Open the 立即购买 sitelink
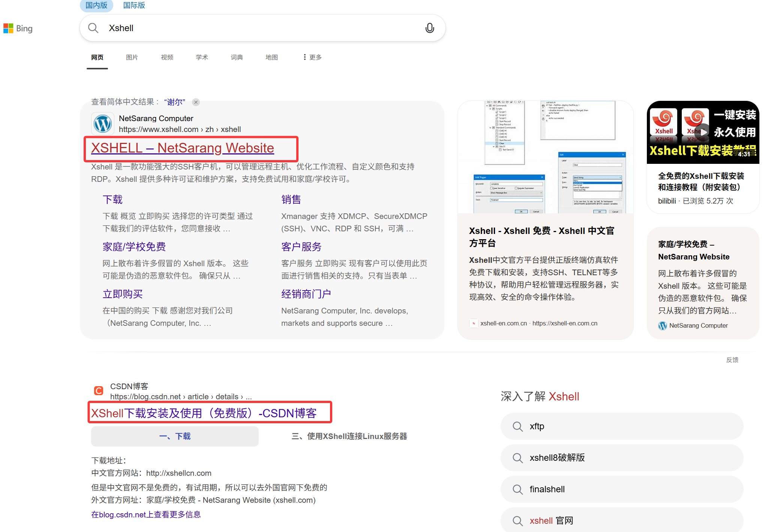Viewport: 780px width, 532px height. tap(123, 294)
